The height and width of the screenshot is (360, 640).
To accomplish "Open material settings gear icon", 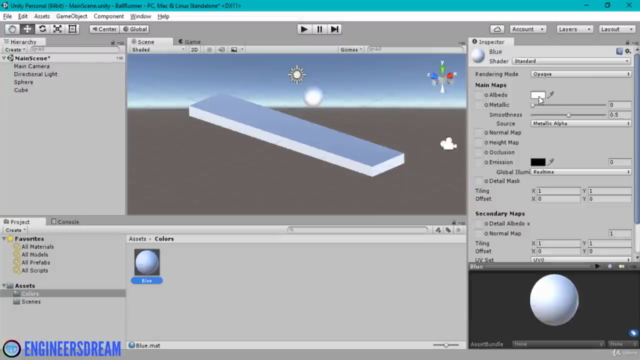I will [x=628, y=51].
